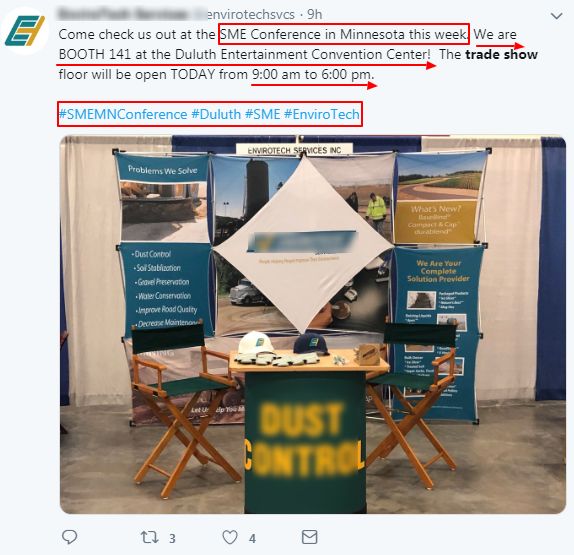Open the trade show booth photo
This screenshot has height=555, width=574.
coord(313,324)
